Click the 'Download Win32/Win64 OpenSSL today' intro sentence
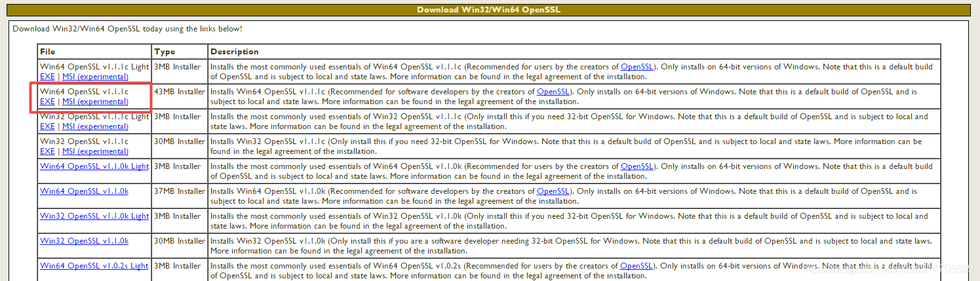The height and width of the screenshot is (281, 980). click(x=127, y=29)
